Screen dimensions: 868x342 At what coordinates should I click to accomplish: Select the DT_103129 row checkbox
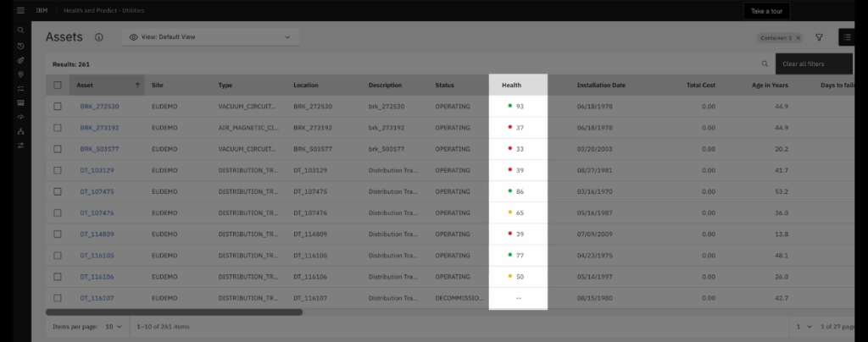[x=58, y=170]
